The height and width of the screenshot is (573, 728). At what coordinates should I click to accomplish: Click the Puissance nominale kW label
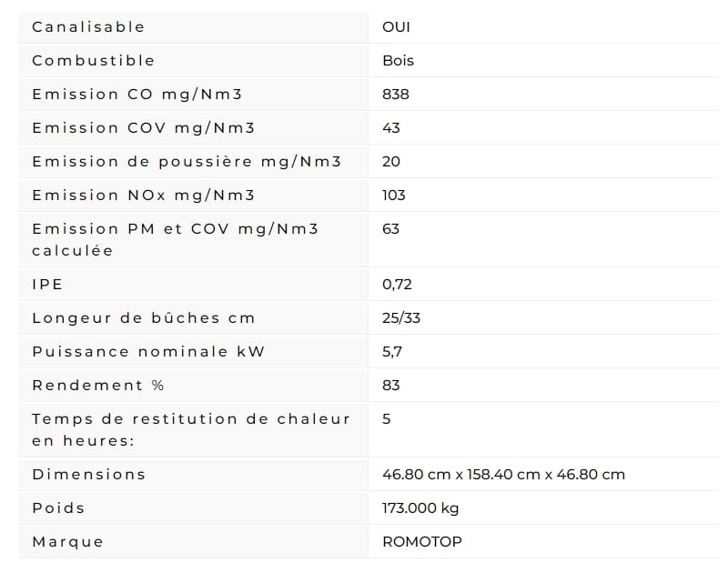pyautogui.click(x=148, y=351)
